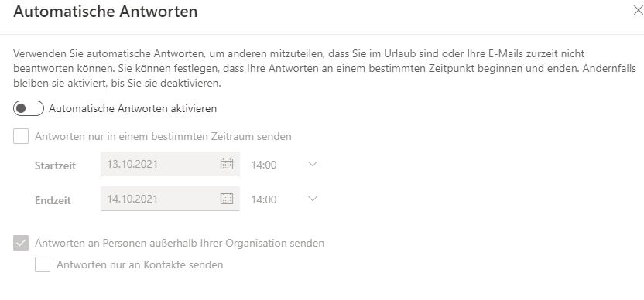Click the 14.10.2021 end date field

tap(170, 199)
